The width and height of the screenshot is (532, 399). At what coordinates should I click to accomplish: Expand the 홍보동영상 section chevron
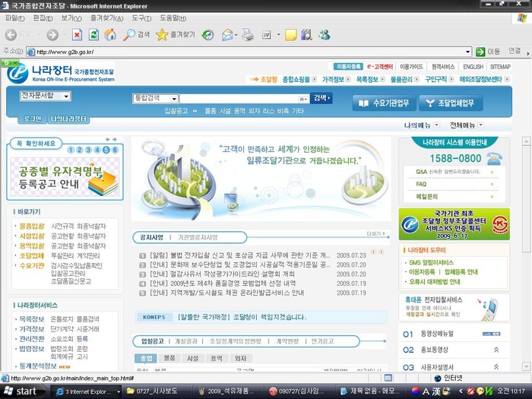click(496, 350)
